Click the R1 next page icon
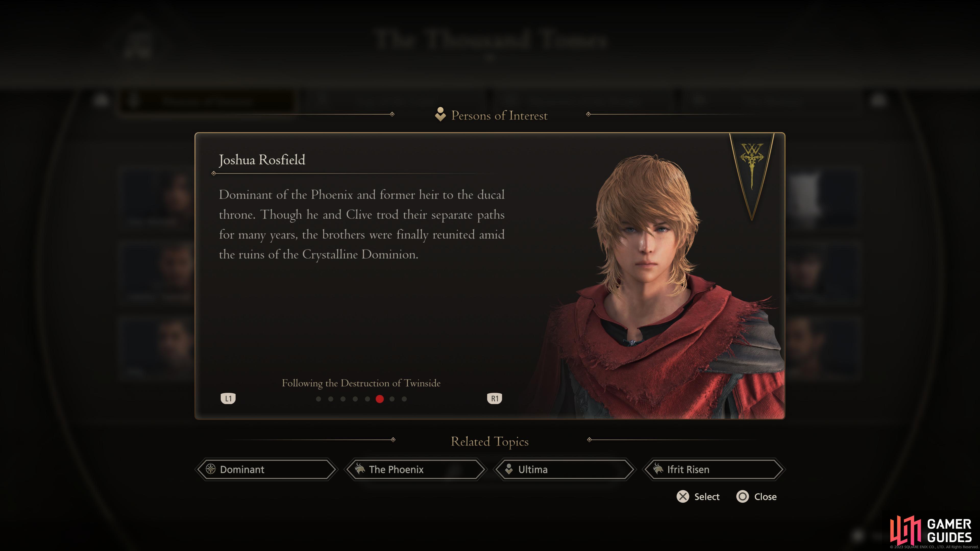Screen dimensions: 980x551 [x=495, y=398]
